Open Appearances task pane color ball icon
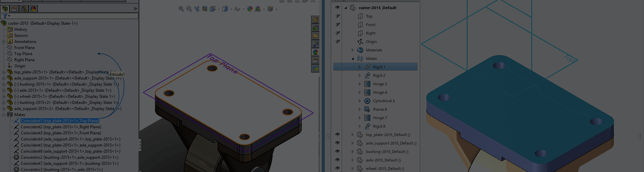Image resolution: width=644 pixels, height=172 pixels. (x=316, y=52)
